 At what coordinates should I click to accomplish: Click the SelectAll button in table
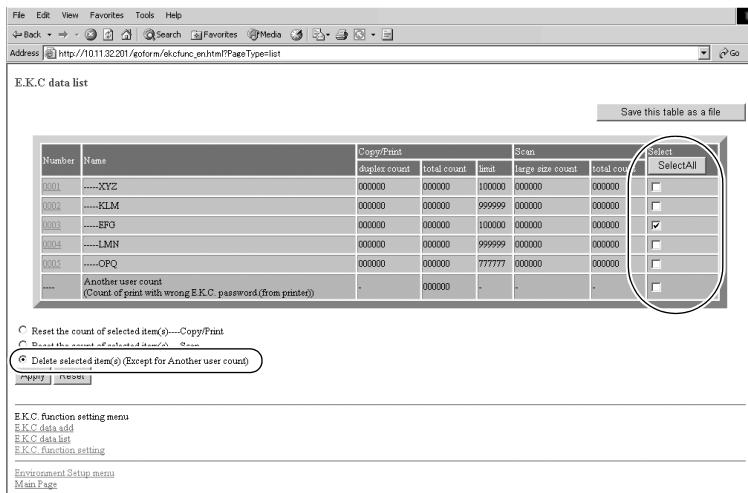(x=677, y=166)
